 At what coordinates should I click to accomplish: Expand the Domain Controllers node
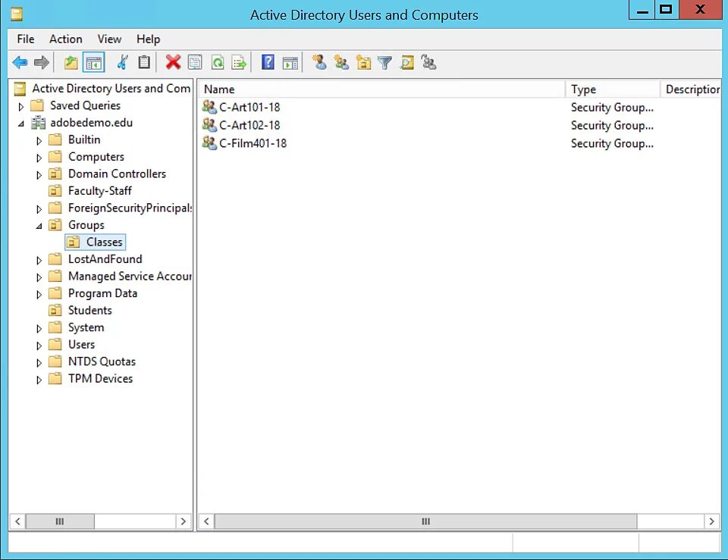39,175
